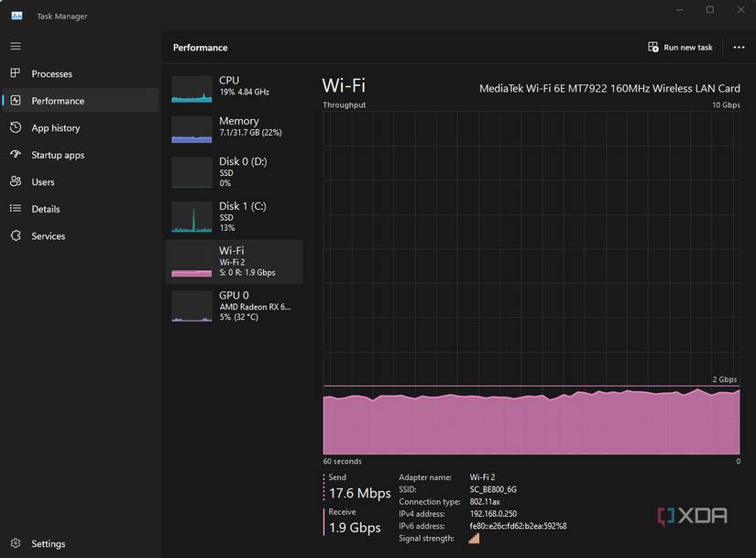
Task: Click the 10 Gbps graph scale label
Action: (726, 104)
